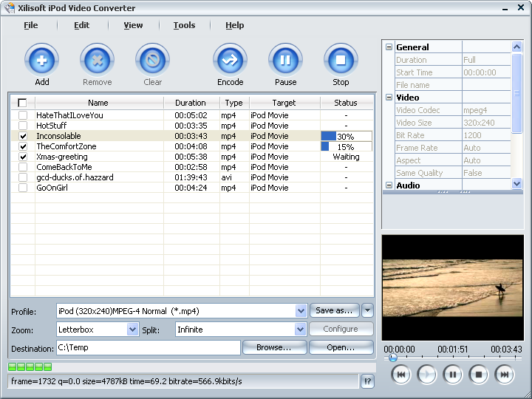Image resolution: width=532 pixels, height=399 pixels.
Task: Select the Bit Rate 1200 value
Action: (x=486, y=135)
